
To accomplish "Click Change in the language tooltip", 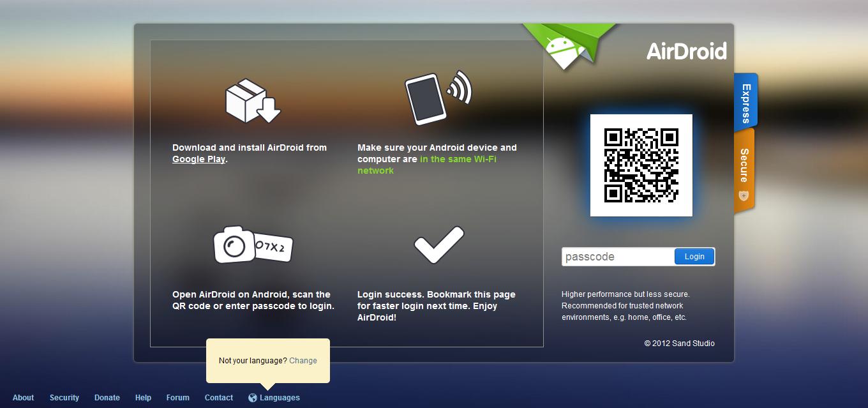I will [x=303, y=361].
